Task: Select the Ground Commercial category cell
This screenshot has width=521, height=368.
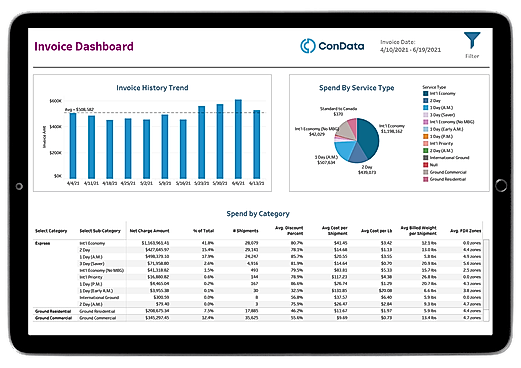Action: (53, 318)
